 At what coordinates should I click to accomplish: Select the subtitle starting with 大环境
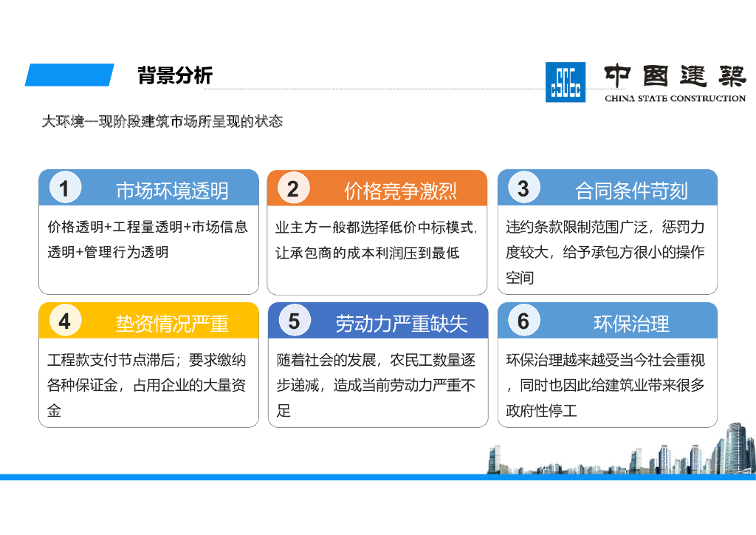click(162, 121)
